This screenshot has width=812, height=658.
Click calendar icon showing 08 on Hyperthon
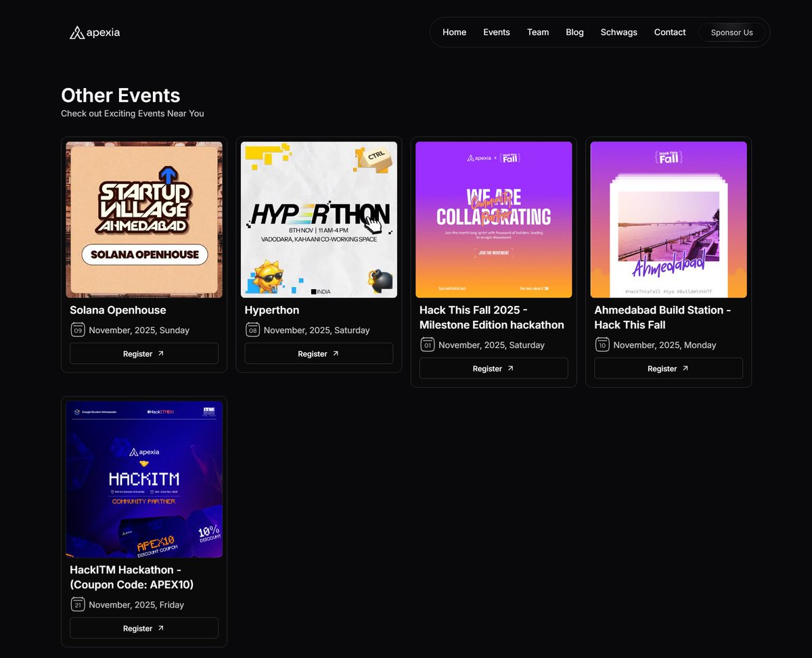pyautogui.click(x=252, y=330)
